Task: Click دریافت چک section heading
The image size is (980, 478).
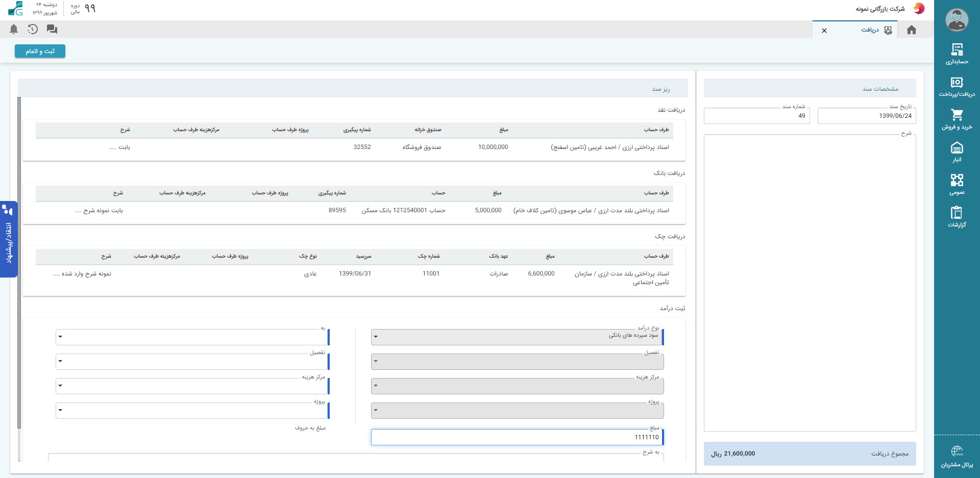Action: 670,236
